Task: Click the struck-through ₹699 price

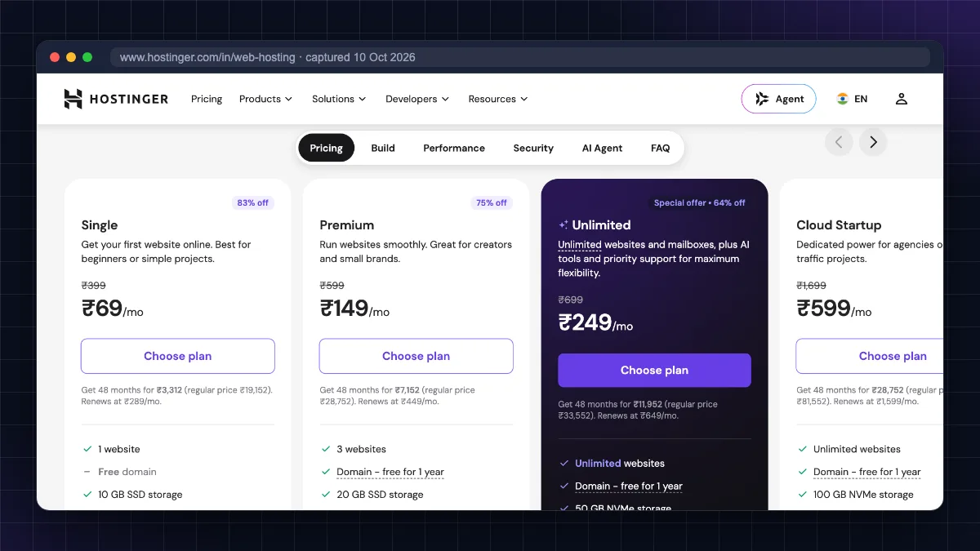Action: click(570, 300)
